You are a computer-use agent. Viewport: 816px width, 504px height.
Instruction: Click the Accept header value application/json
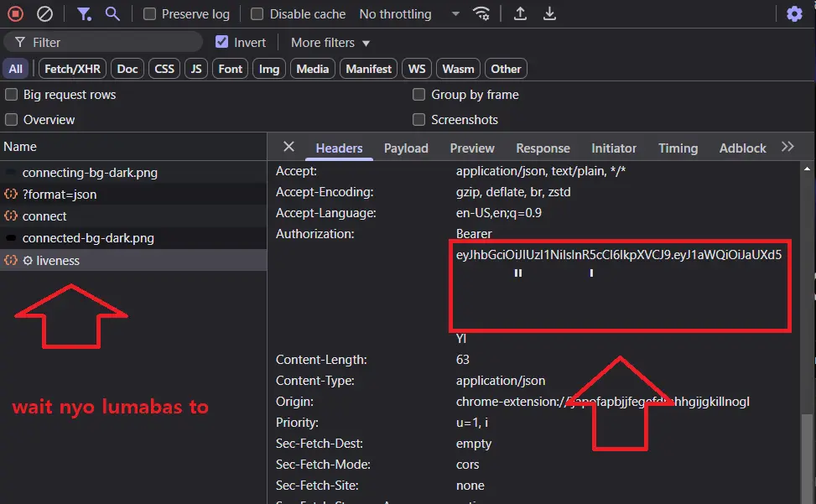(541, 170)
